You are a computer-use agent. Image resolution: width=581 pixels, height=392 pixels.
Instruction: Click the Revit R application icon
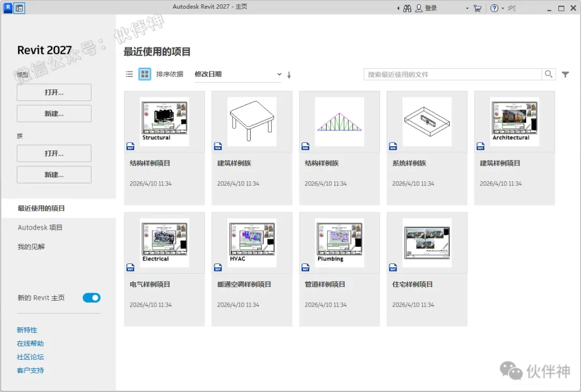tap(8, 8)
